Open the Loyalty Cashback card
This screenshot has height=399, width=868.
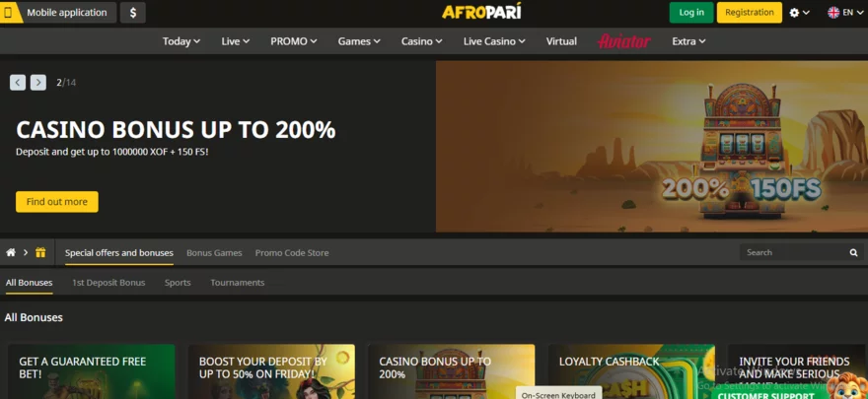(x=631, y=371)
